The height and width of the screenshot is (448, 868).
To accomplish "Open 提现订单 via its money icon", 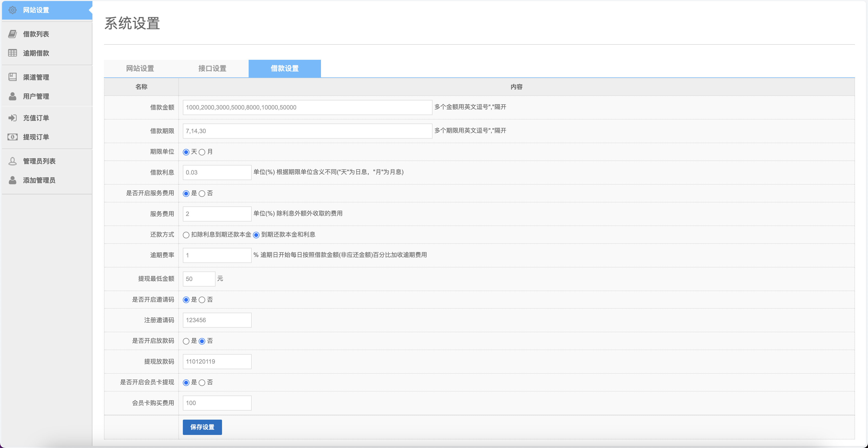I will tap(13, 137).
